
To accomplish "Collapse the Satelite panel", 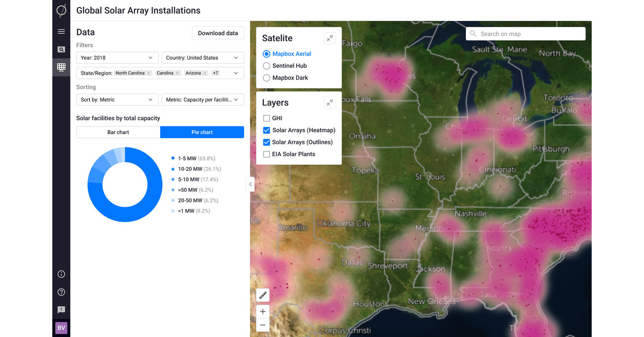I will click(x=330, y=38).
